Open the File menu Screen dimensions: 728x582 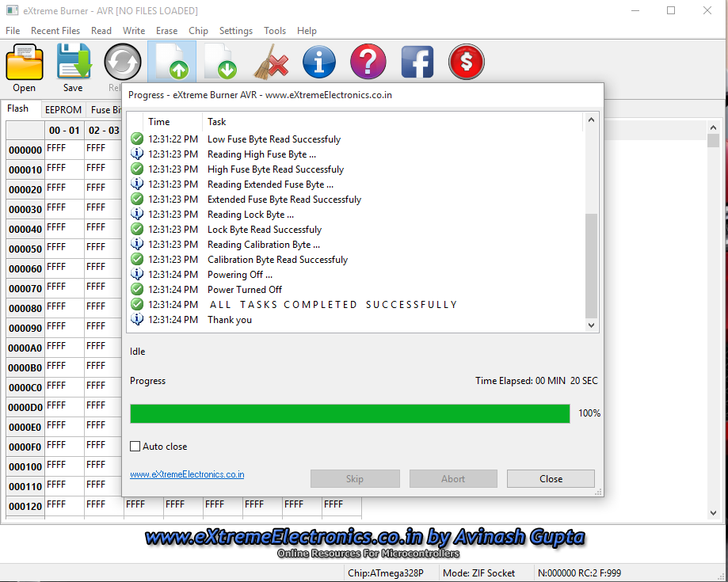[13, 31]
